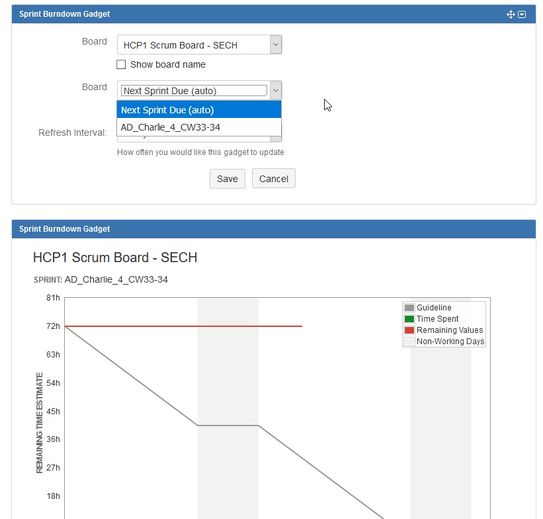Image resolution: width=543 pixels, height=519 pixels.
Task: Click the Save button
Action: pos(227,179)
